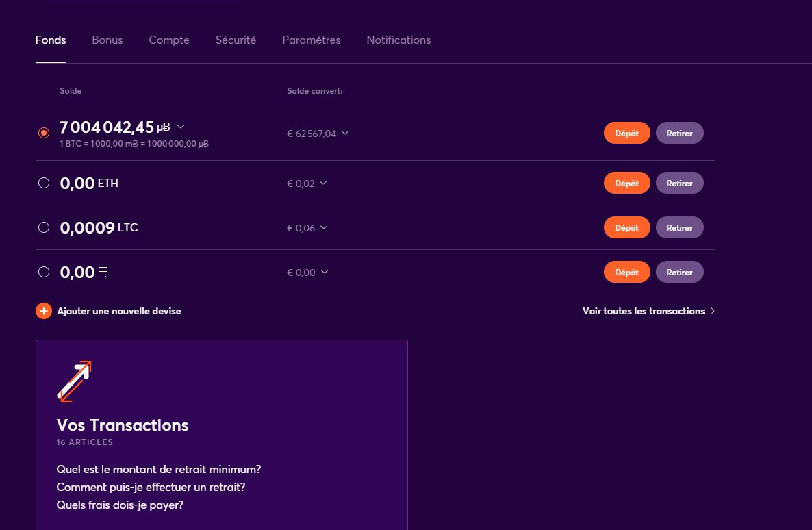Image resolution: width=812 pixels, height=530 pixels.
Task: Select the µB bitcoin balance radio button
Action: [44, 133]
